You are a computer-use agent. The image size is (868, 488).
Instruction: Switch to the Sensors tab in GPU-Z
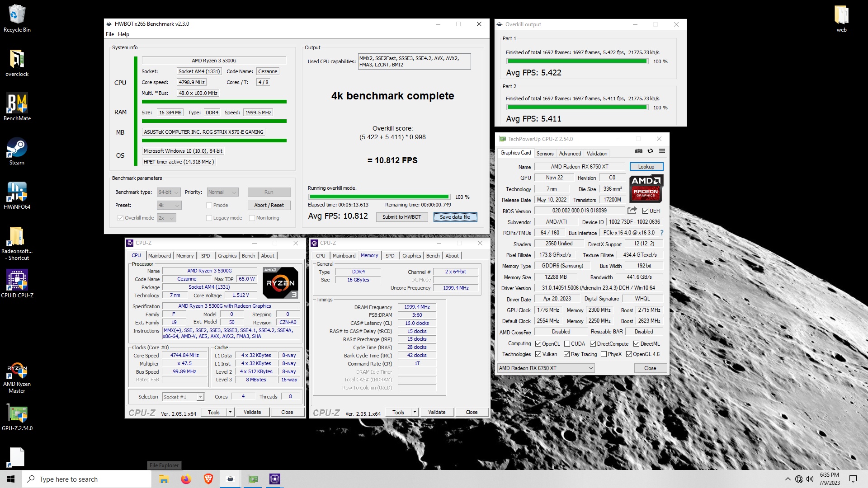click(x=545, y=154)
